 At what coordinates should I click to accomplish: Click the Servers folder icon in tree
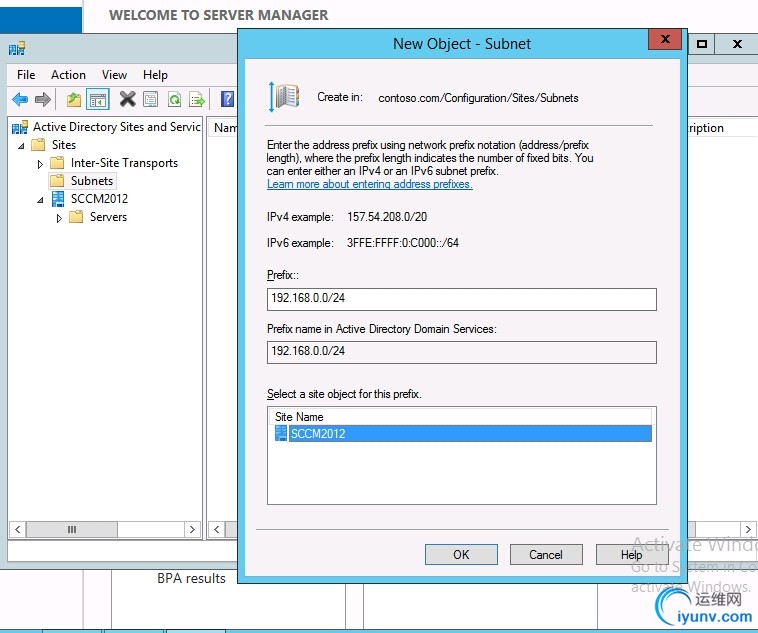76,217
